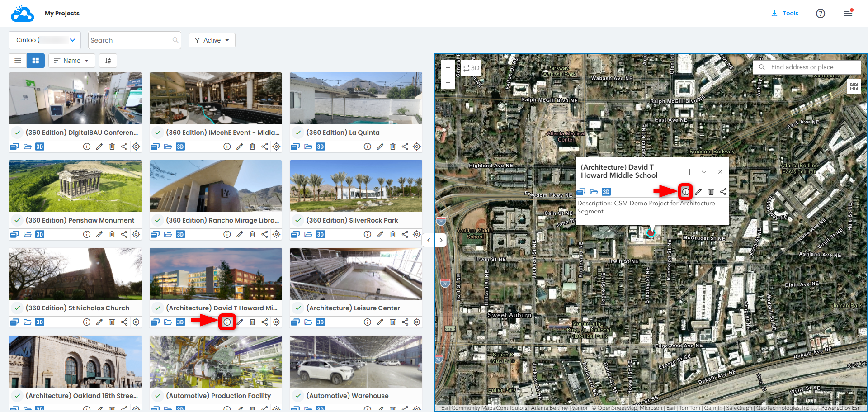Locate SilverRock Park on the map
The image size is (868, 412).
click(x=417, y=234)
